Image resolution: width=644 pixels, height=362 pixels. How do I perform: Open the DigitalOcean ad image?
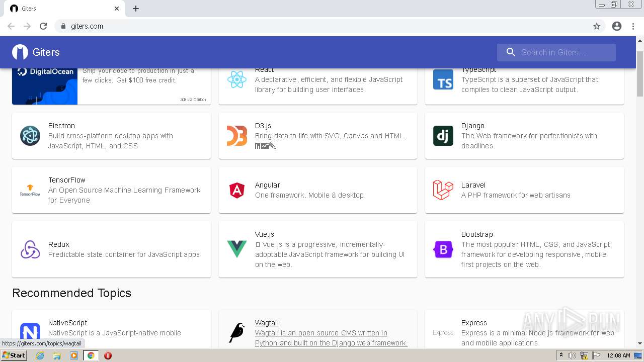(45, 86)
